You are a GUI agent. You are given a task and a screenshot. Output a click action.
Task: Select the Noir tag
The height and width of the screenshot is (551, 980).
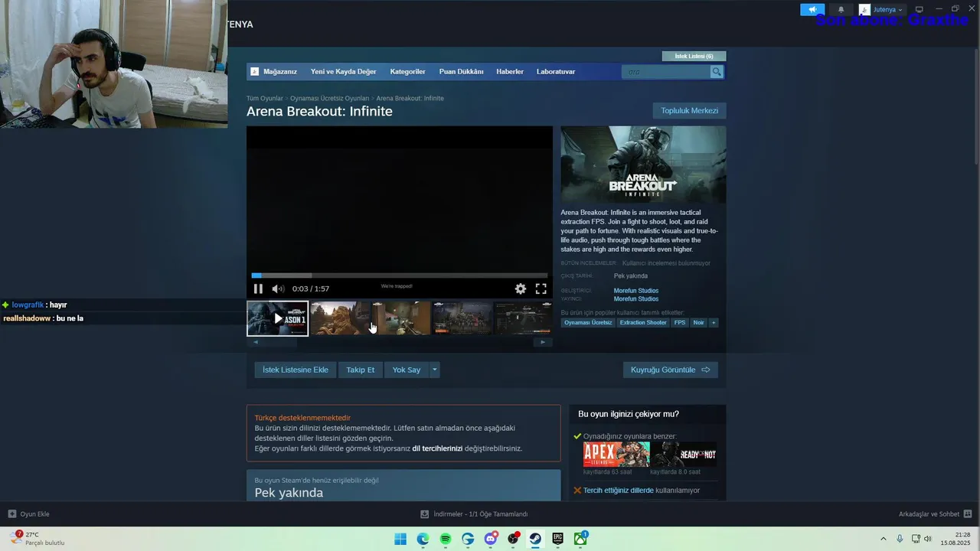click(x=698, y=323)
